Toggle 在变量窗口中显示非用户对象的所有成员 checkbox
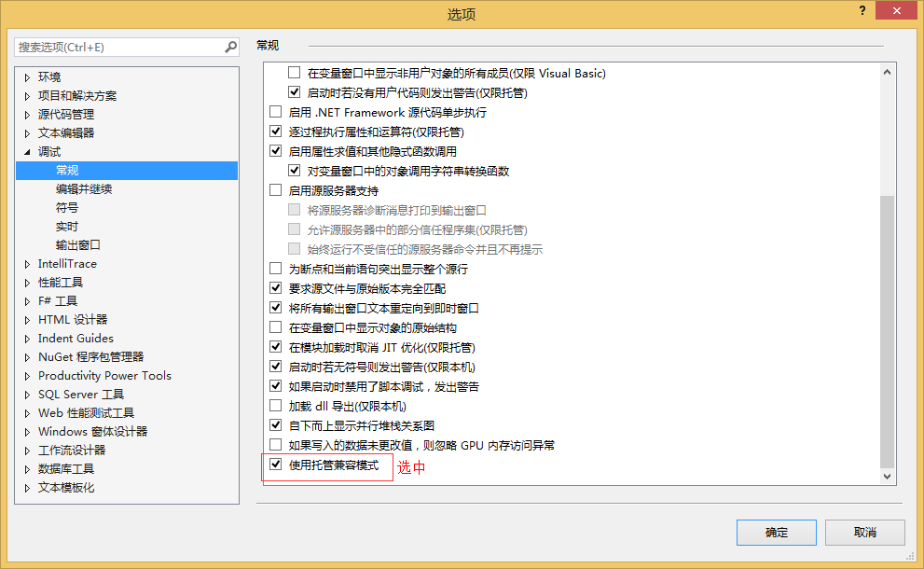The image size is (924, 569). pos(294,73)
